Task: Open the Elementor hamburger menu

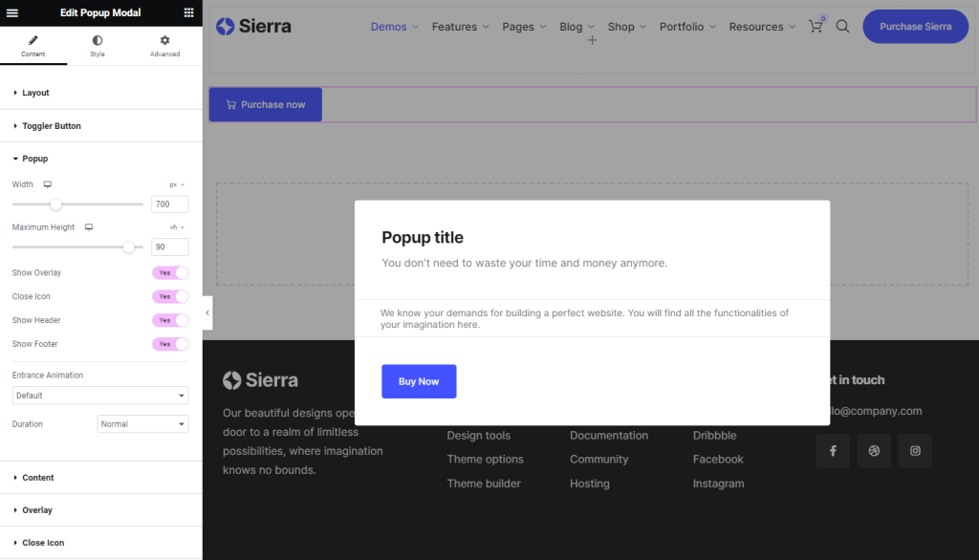Action: pyautogui.click(x=11, y=12)
